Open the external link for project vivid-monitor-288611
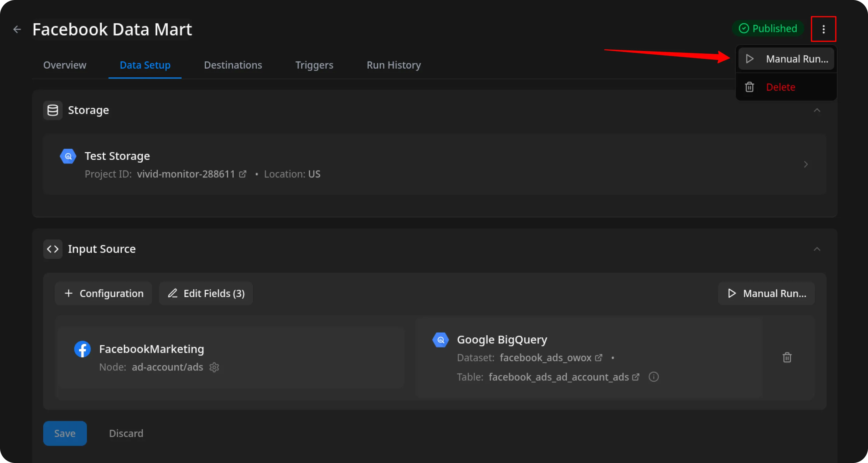 tap(243, 174)
